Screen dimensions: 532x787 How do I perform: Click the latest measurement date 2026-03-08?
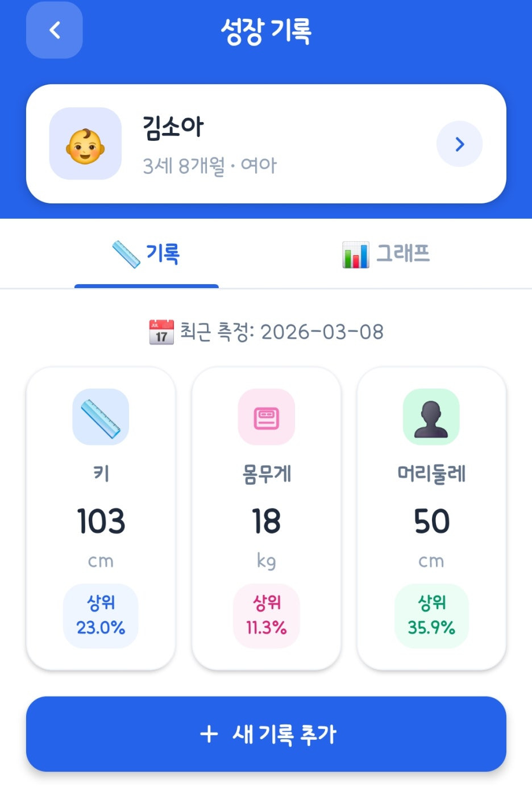[322, 332]
